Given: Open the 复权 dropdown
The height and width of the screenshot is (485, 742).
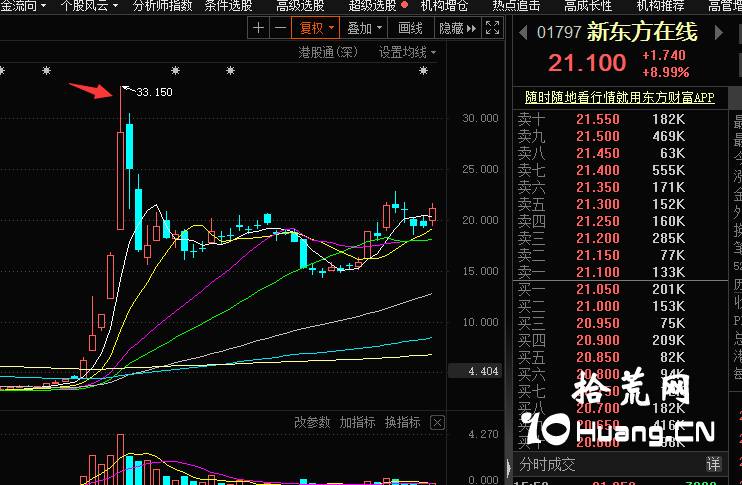Looking at the screenshot, I should [316, 28].
